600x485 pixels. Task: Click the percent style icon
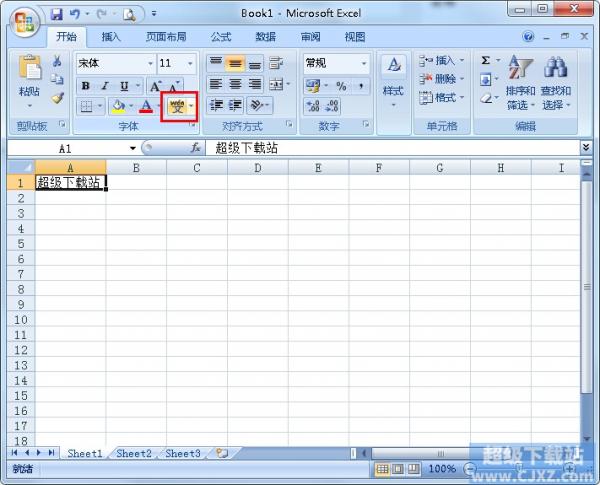point(341,86)
